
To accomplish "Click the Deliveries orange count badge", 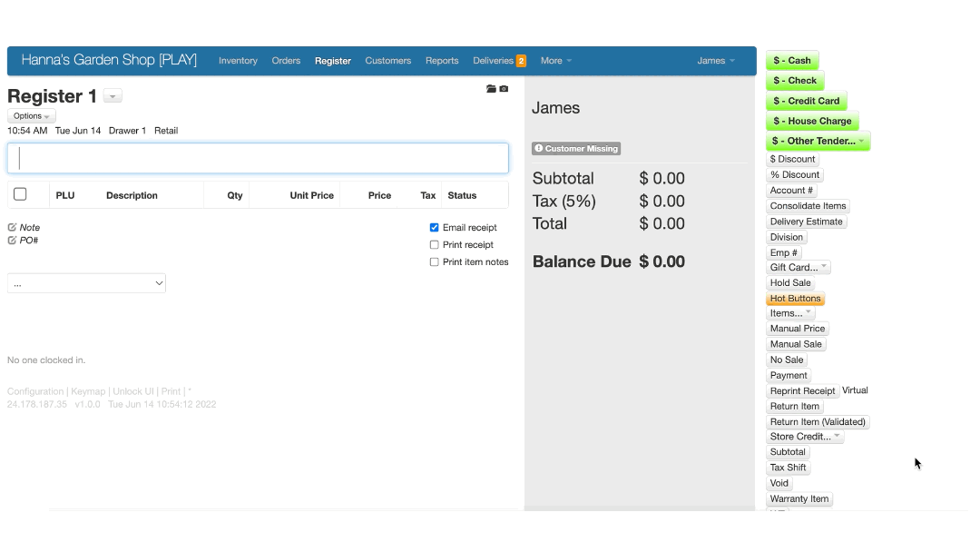I will point(521,61).
